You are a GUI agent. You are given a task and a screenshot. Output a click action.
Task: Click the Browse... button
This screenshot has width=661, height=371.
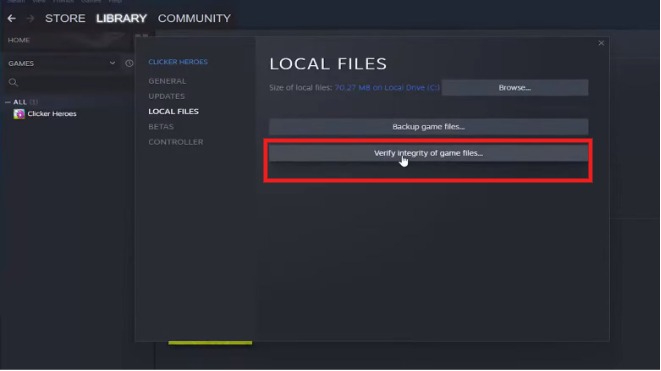pos(515,88)
